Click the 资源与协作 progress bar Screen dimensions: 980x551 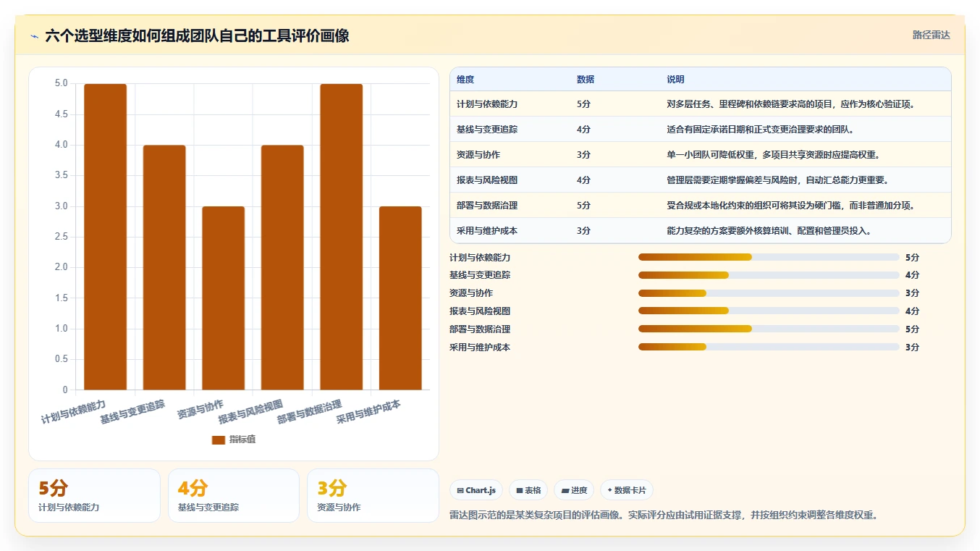click(x=769, y=293)
